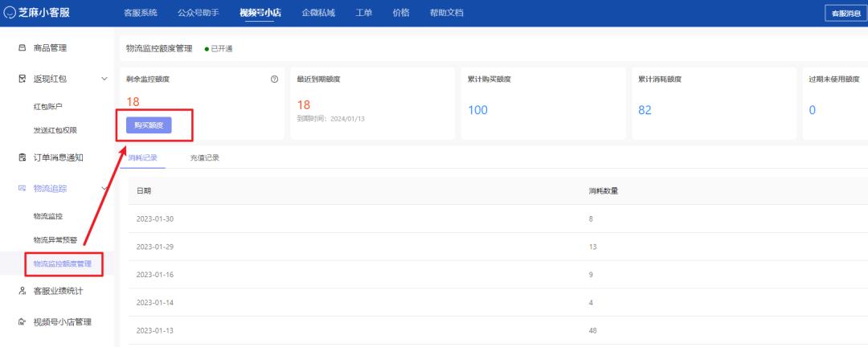Click the help icon beside 剩余监控额度
Screen dimensions: 868x347
click(274, 79)
